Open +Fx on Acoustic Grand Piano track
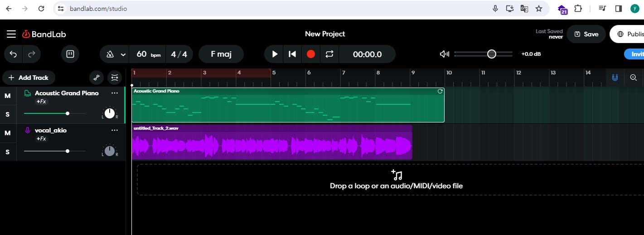This screenshot has height=235, width=644. pos(41,102)
